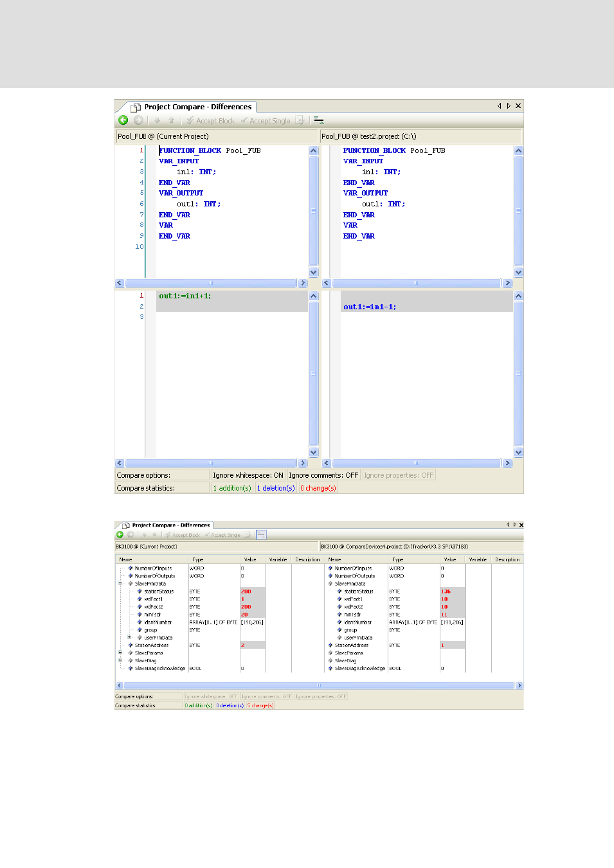Select StationAddress in left BK3100 tree
The width and height of the screenshot is (614, 868).
pos(152,646)
